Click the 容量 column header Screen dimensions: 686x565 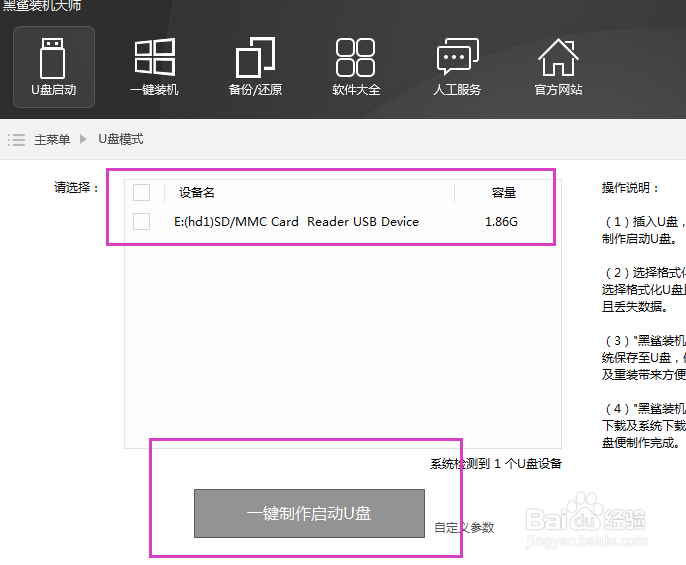pos(504,193)
